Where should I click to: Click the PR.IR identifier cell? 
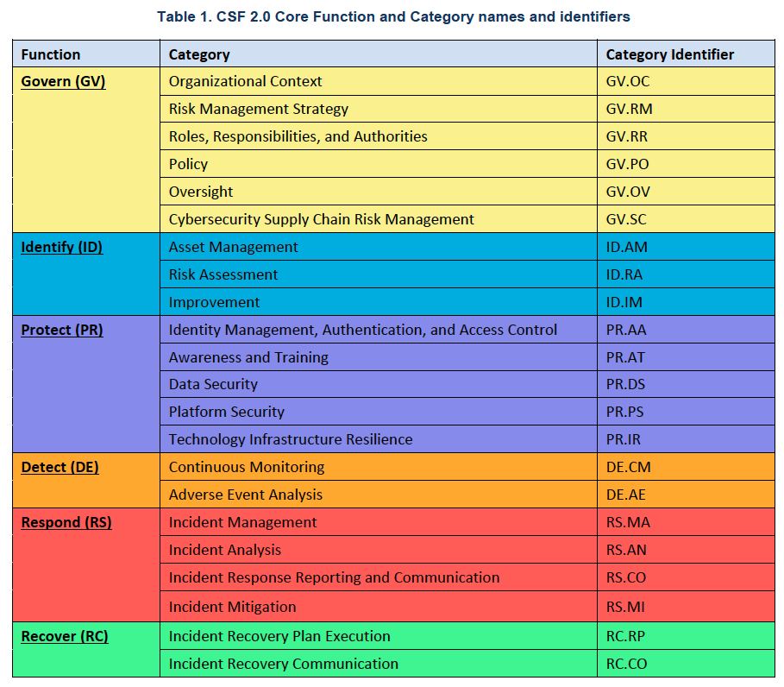tap(686, 439)
